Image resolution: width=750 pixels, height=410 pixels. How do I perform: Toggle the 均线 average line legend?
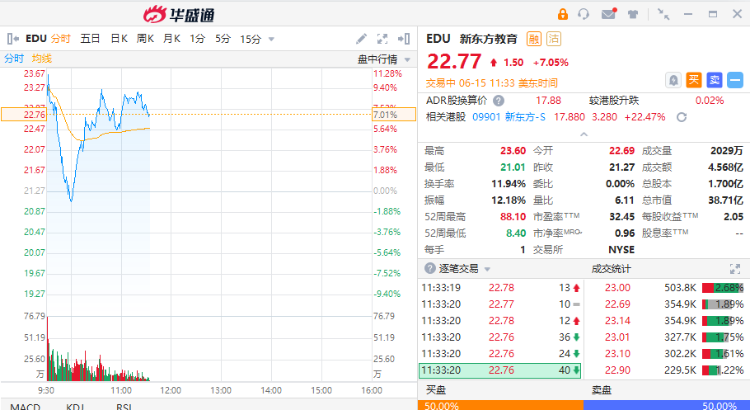(42, 59)
